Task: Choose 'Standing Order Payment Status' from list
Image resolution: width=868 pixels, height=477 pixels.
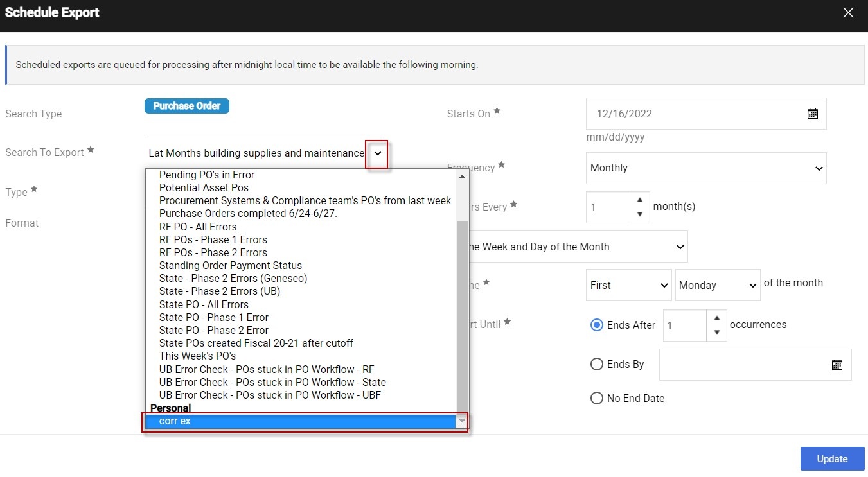Action: click(230, 265)
